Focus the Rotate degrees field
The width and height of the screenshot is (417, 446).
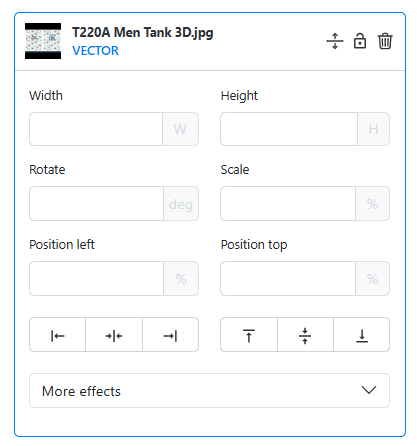tap(96, 203)
